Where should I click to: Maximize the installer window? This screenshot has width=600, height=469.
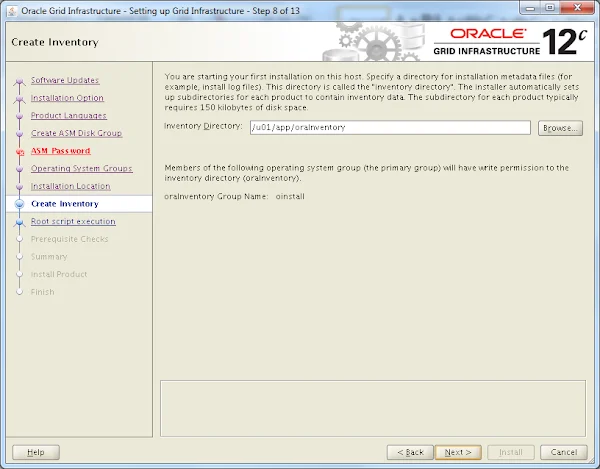click(550, 8)
